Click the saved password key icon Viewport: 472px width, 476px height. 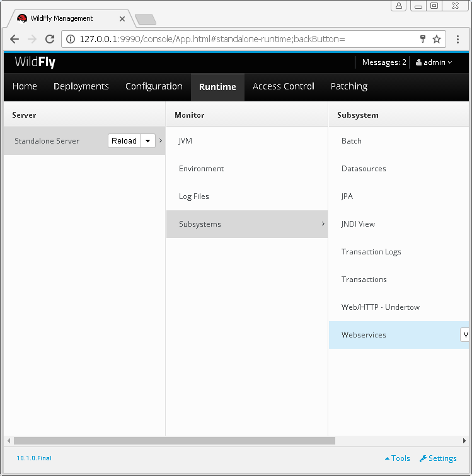coord(422,39)
